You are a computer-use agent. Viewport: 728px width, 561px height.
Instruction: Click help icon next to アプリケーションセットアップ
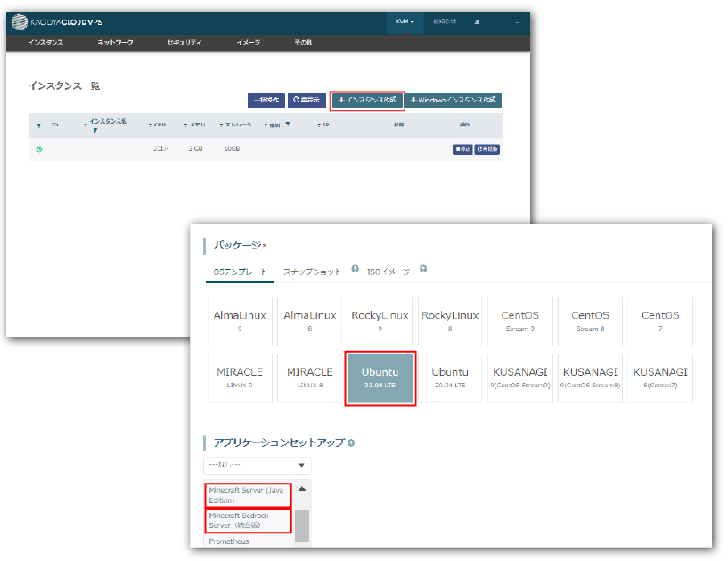pyautogui.click(x=351, y=443)
